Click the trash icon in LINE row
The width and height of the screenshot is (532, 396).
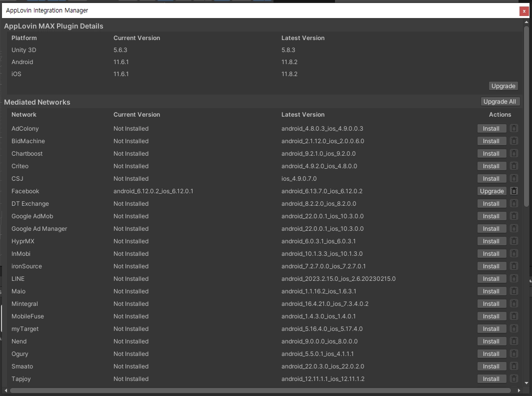click(x=513, y=279)
